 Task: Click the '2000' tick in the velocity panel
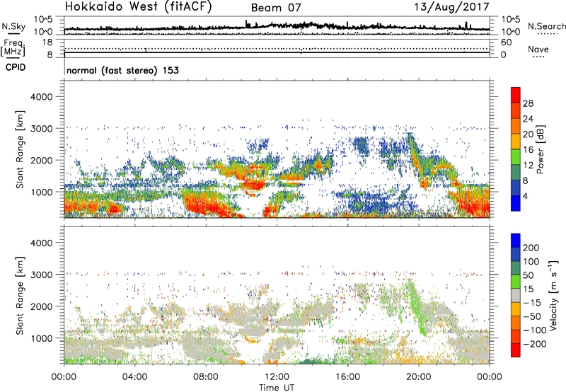coord(41,306)
